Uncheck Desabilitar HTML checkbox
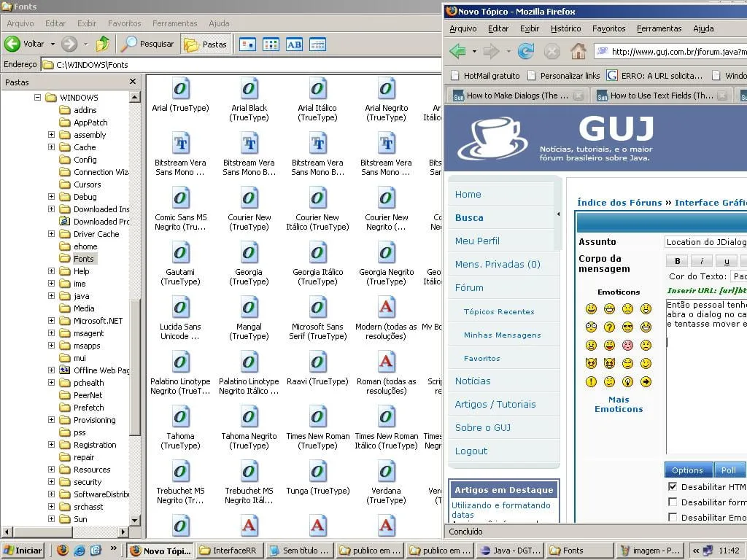747x560 pixels. click(x=673, y=486)
